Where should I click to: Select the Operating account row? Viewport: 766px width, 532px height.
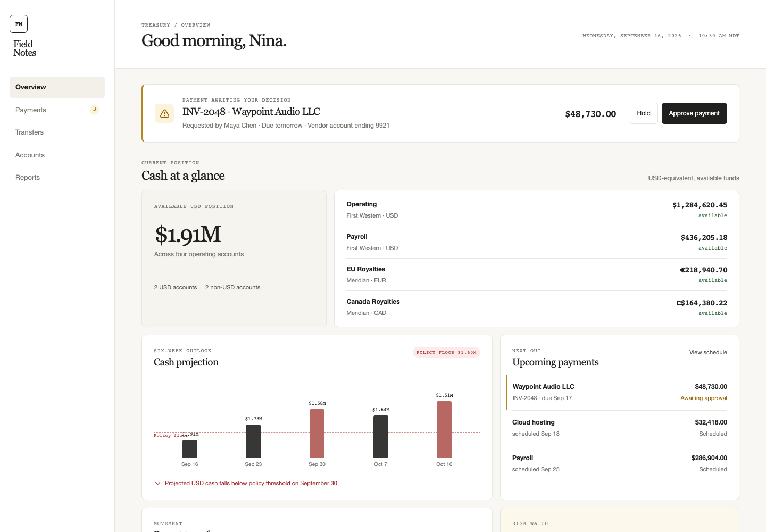[x=537, y=210]
